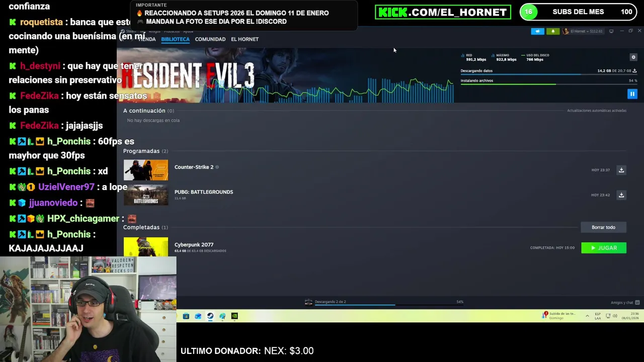Select the Counter-Strike 2 title text
Screen dimensions: 644x362
click(x=194, y=167)
